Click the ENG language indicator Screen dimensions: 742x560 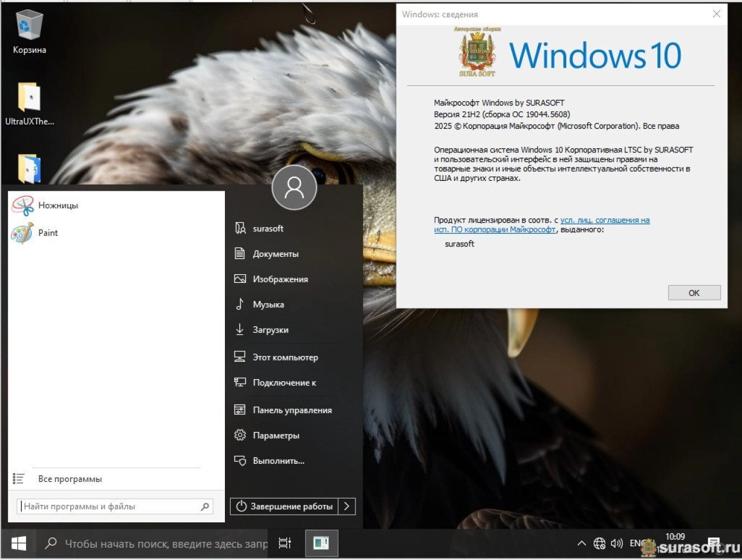638,544
